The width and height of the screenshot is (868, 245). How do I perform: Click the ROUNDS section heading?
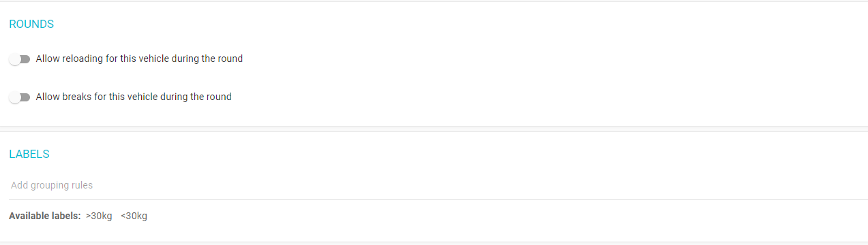click(31, 24)
